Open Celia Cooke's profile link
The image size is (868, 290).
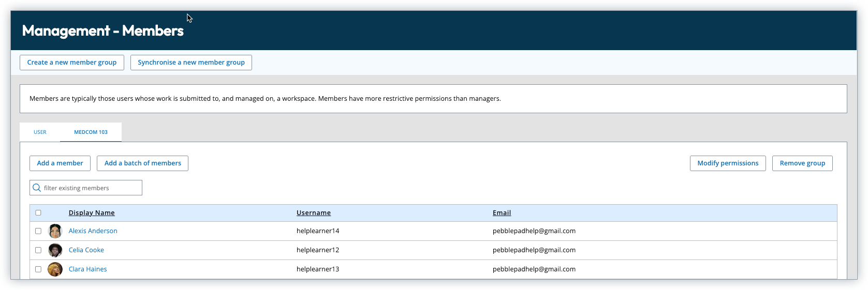click(86, 250)
